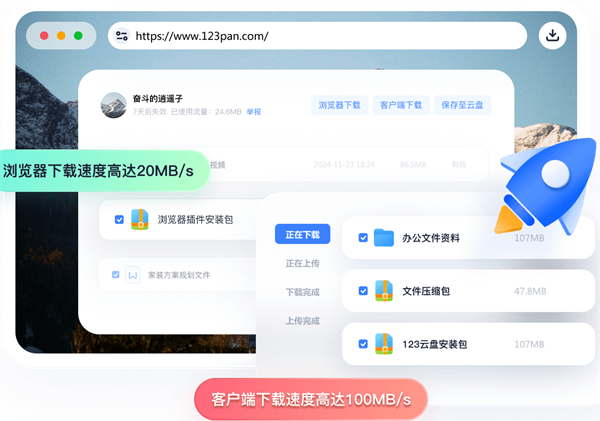Deselect the 123云盘安装包 checkbox
This screenshot has width=600, height=421.
362,344
